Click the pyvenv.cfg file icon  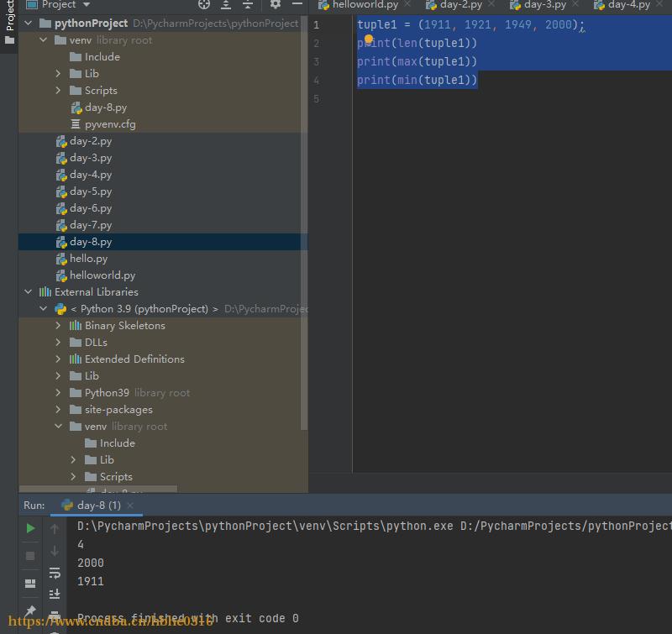(76, 124)
